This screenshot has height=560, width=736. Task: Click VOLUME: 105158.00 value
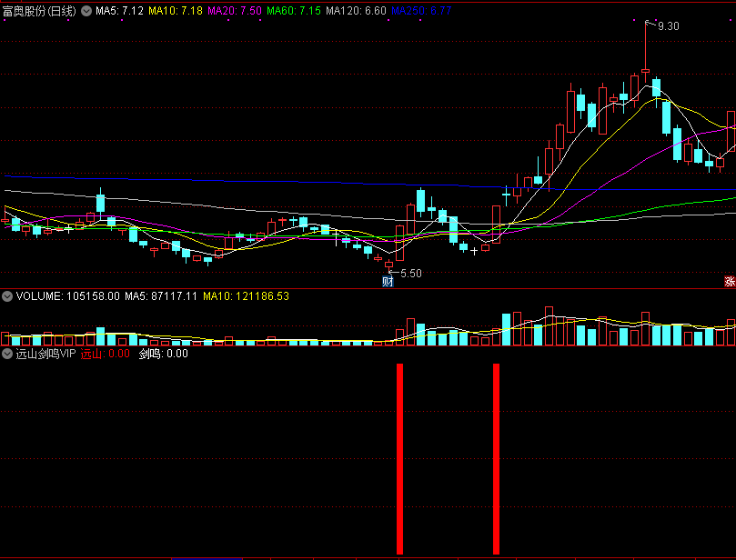coord(67,296)
